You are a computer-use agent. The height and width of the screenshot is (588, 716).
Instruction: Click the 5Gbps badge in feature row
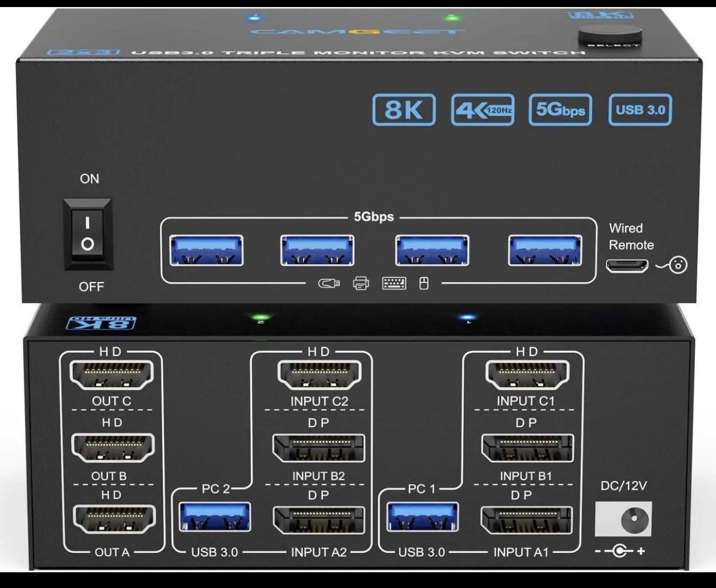pos(560,110)
